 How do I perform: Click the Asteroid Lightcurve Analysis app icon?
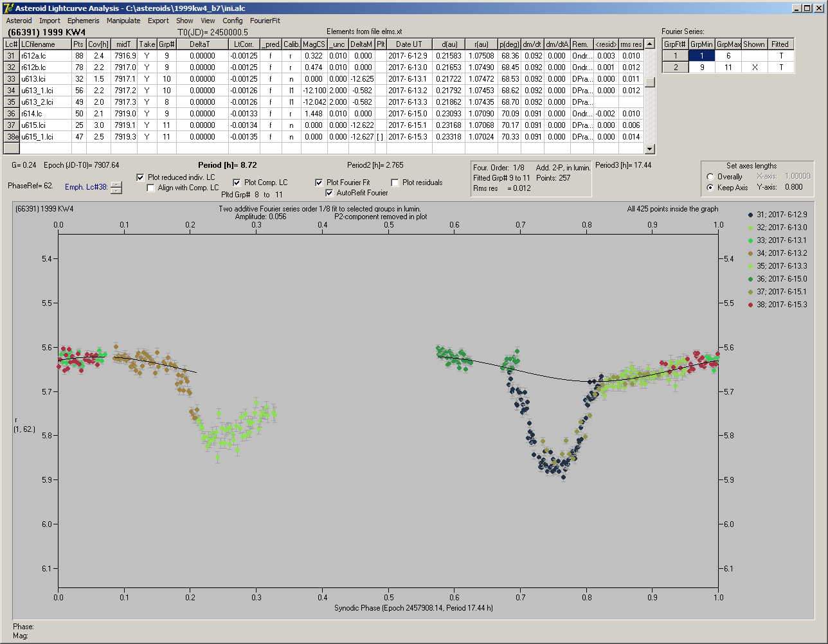tap(8, 8)
